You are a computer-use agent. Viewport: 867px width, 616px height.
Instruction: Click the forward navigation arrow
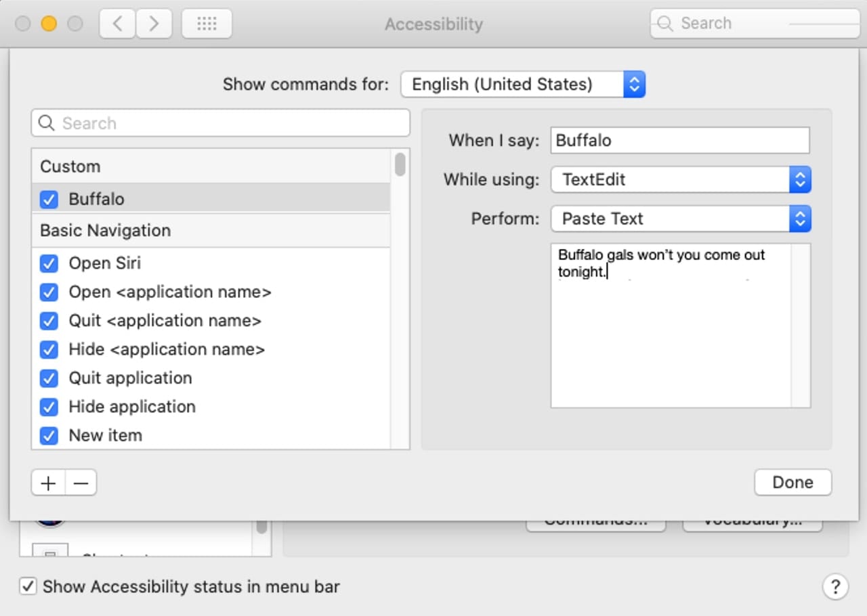point(154,24)
